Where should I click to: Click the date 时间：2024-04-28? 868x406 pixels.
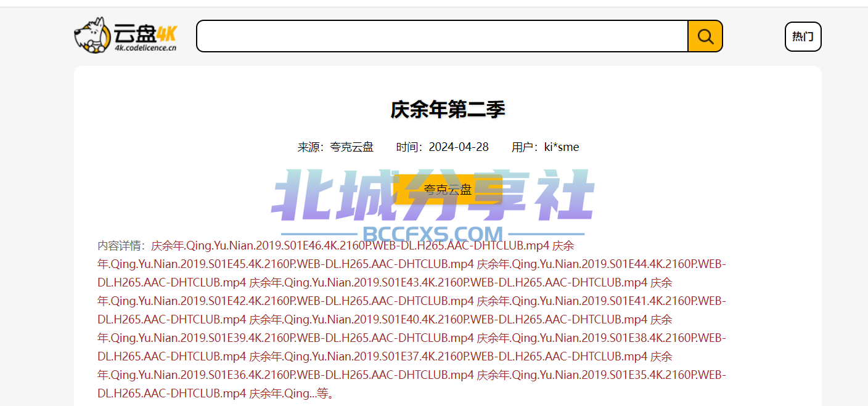(443, 147)
